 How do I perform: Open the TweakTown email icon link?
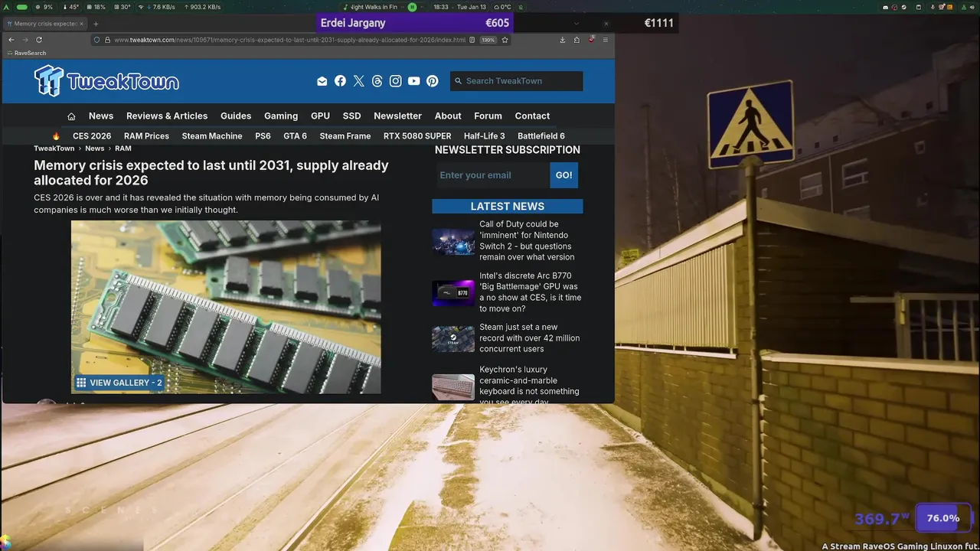322,81
